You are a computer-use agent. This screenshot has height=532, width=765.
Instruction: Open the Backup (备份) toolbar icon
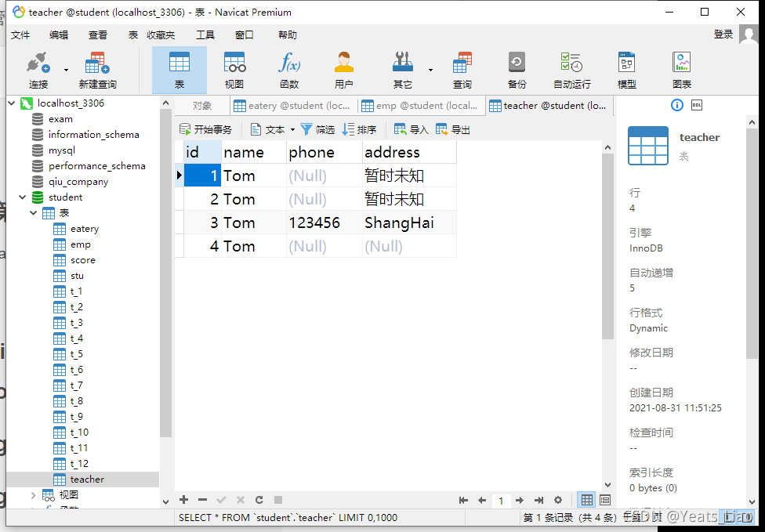click(x=517, y=71)
